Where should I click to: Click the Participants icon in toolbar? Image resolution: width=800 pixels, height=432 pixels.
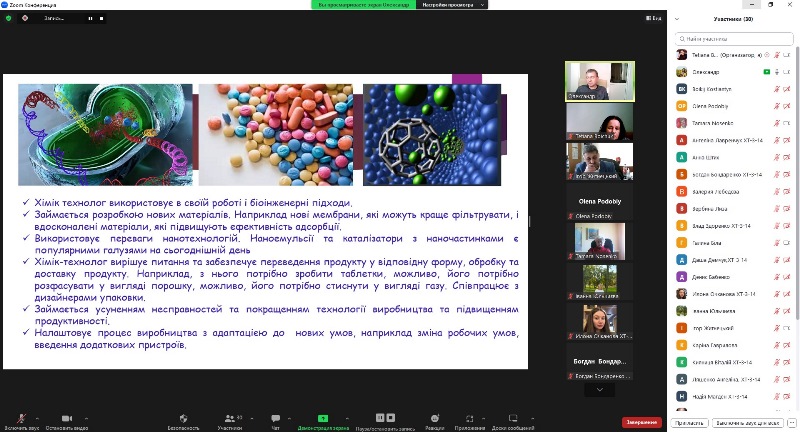[x=229, y=417]
